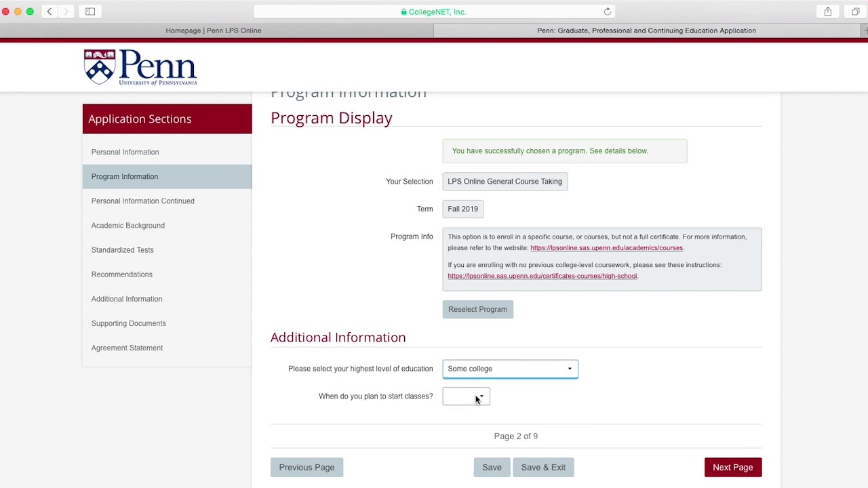Click the Previous Page button
Screen dimensions: 868x488
(x=307, y=467)
